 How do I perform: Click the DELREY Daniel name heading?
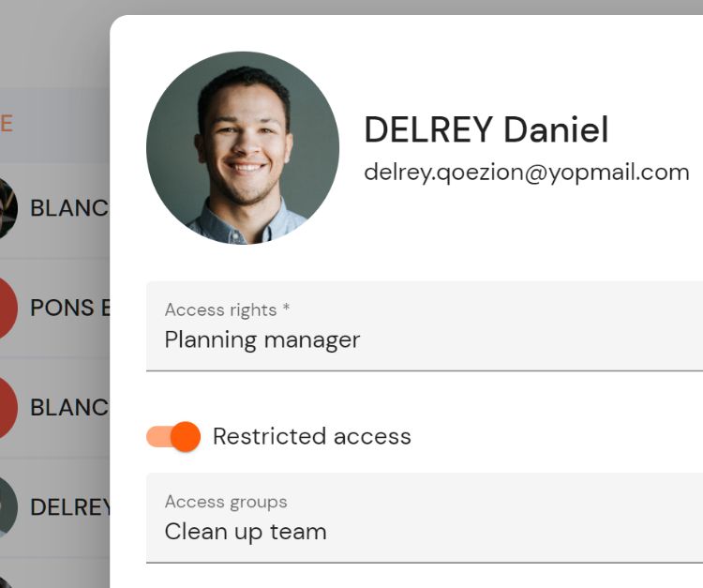(486, 129)
